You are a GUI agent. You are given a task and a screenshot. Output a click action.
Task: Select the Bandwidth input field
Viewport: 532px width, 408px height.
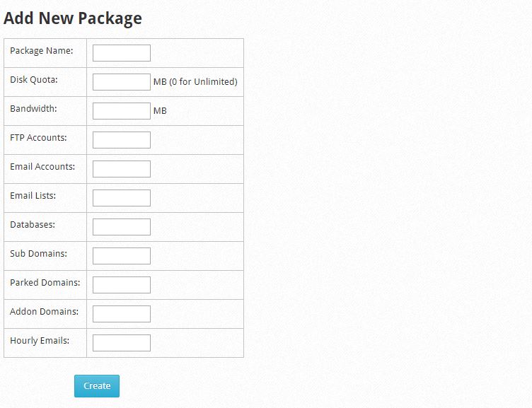pyautogui.click(x=122, y=111)
